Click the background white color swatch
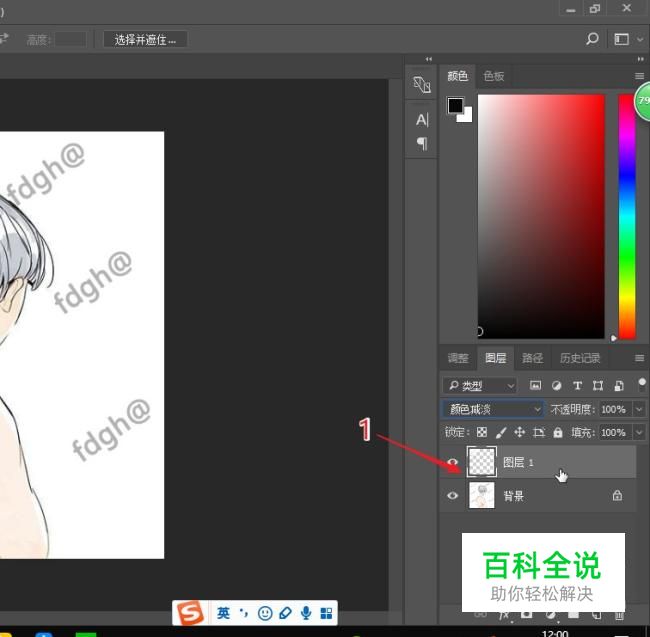Image resolution: width=650 pixels, height=637 pixels. pyautogui.click(x=467, y=116)
